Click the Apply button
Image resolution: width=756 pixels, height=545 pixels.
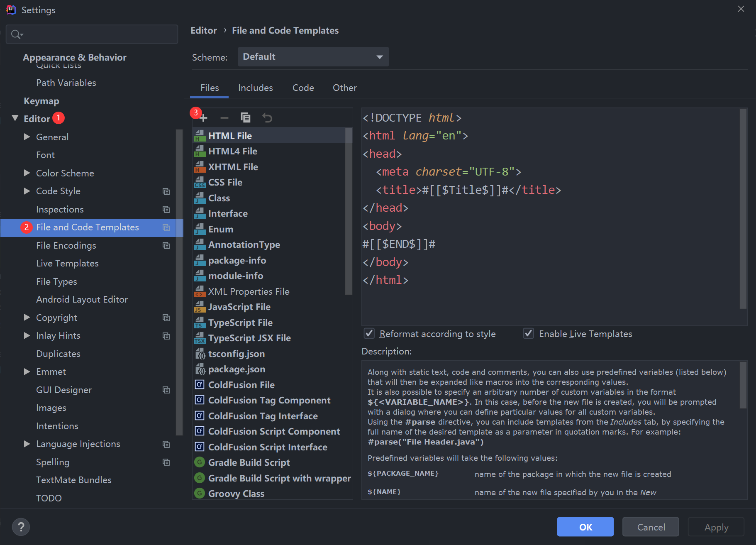(x=716, y=527)
